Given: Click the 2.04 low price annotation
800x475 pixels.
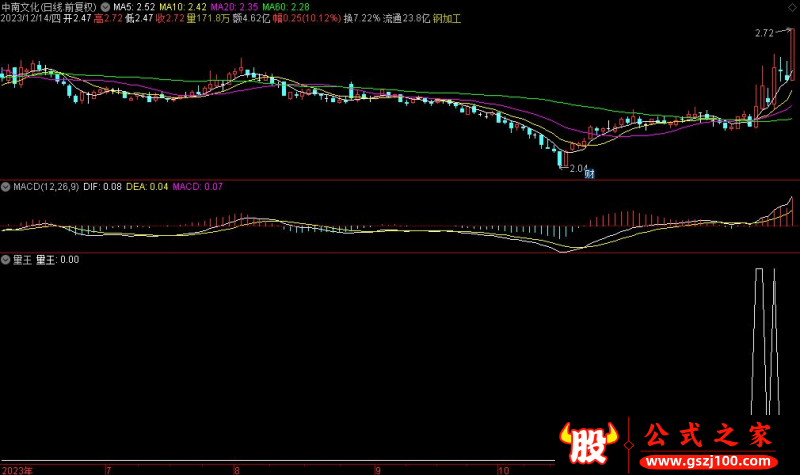Looking at the screenshot, I should 579,168.
